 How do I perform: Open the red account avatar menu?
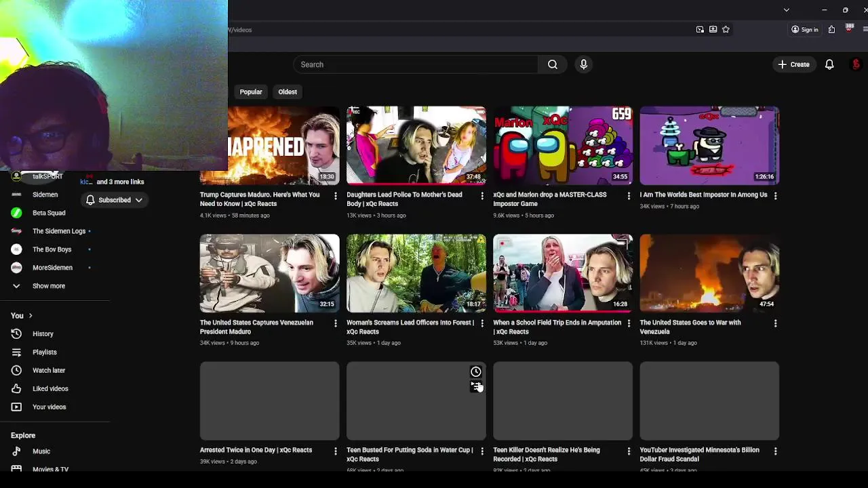(856, 64)
